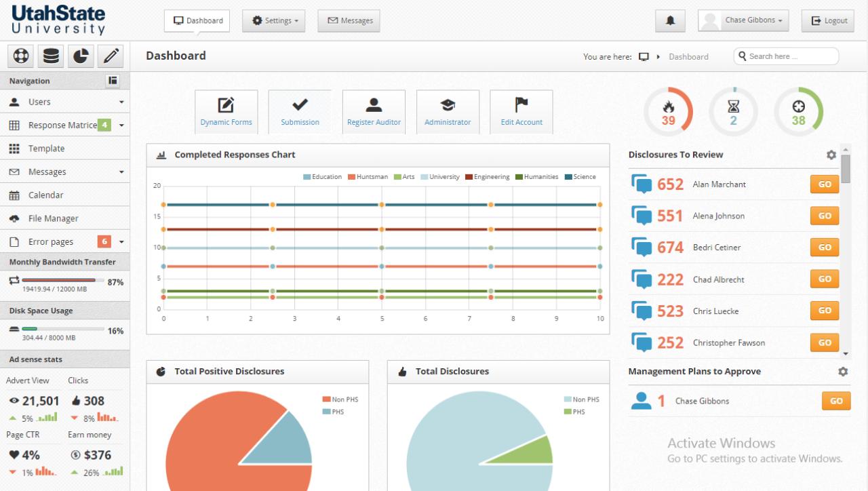Expand the Users navigation item
This screenshot has width=868, height=491.
(64, 102)
